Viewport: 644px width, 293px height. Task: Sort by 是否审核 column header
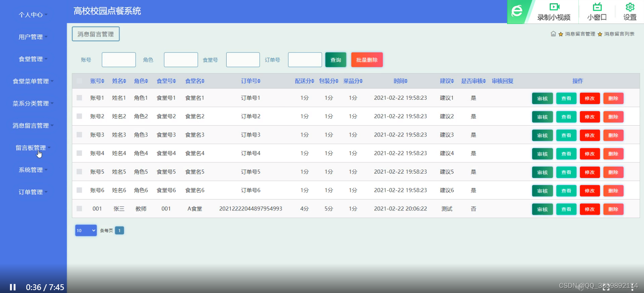pyautogui.click(x=474, y=81)
